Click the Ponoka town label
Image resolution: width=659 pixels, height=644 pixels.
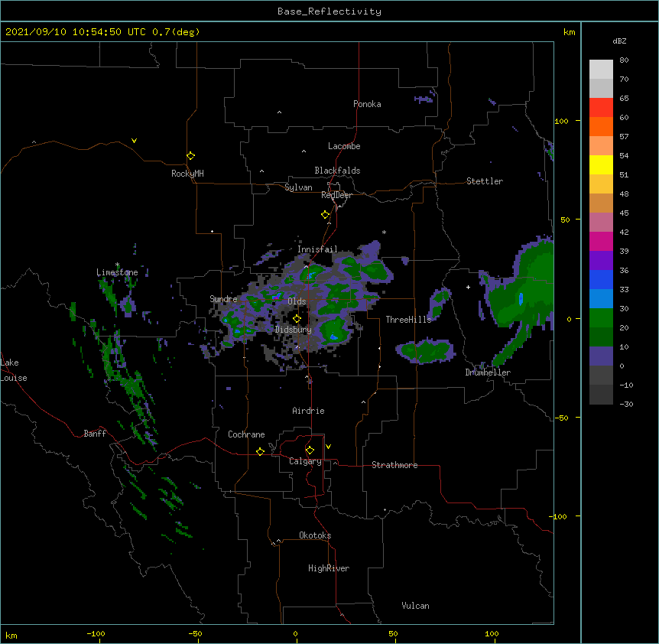coord(367,104)
